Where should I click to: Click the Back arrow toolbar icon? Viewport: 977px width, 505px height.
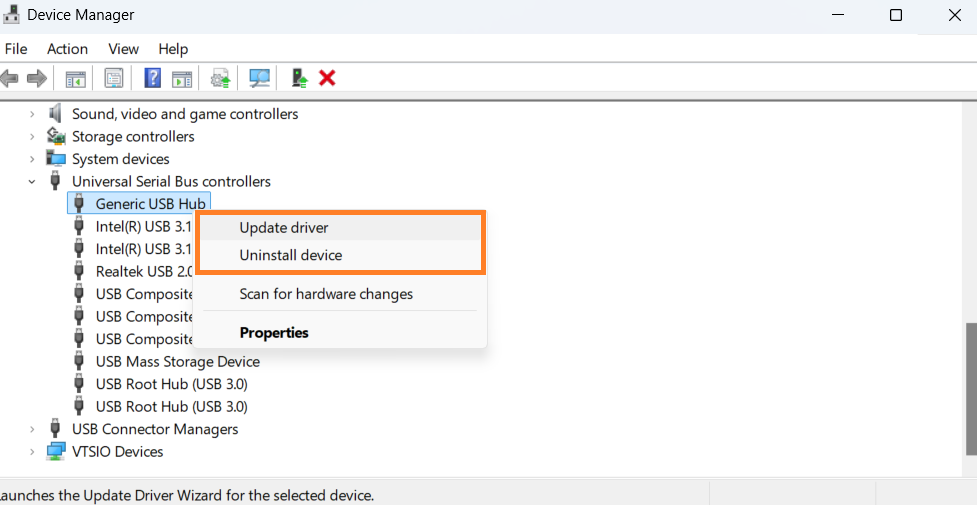pyautogui.click(x=10, y=78)
